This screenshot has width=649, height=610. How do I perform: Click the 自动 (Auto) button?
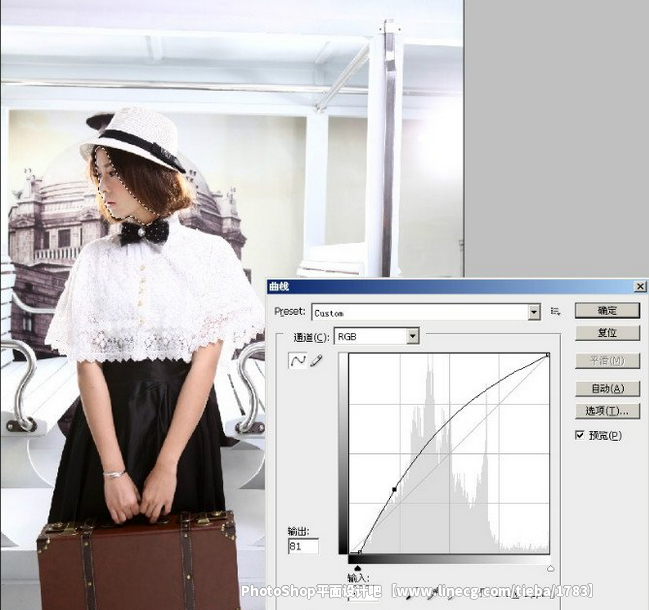[607, 389]
